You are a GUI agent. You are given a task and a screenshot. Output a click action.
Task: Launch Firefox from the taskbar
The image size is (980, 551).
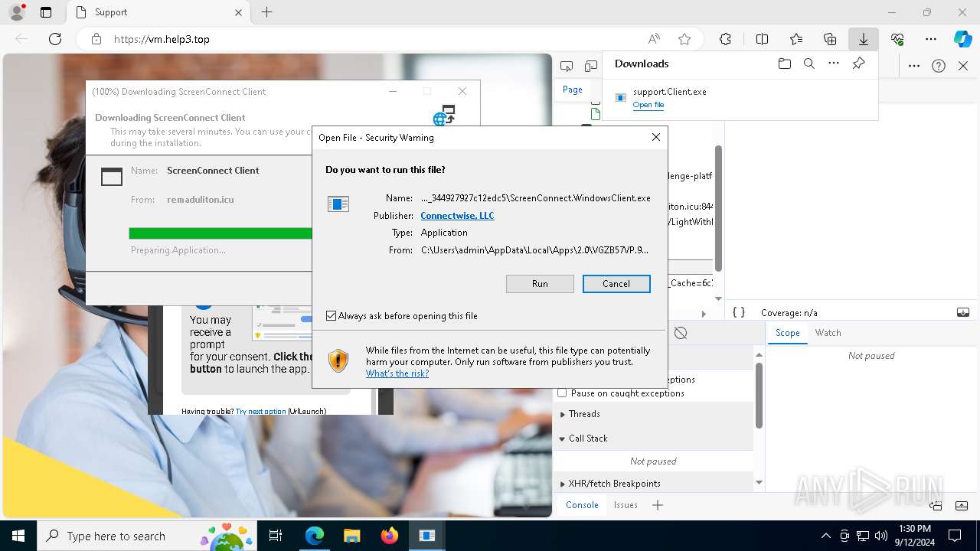click(389, 536)
